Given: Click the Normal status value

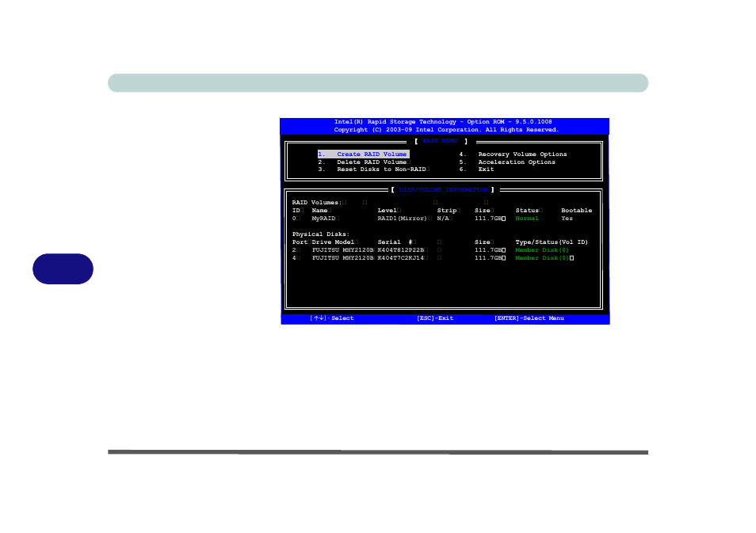Looking at the screenshot, I should [x=527, y=219].
